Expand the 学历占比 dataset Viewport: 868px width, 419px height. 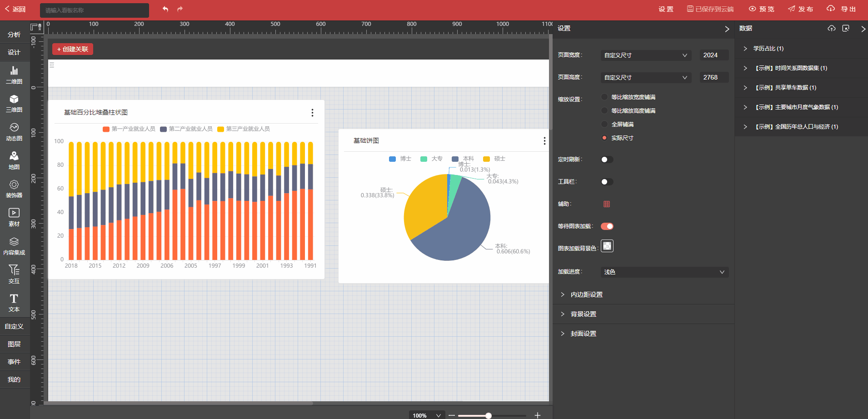pos(768,49)
